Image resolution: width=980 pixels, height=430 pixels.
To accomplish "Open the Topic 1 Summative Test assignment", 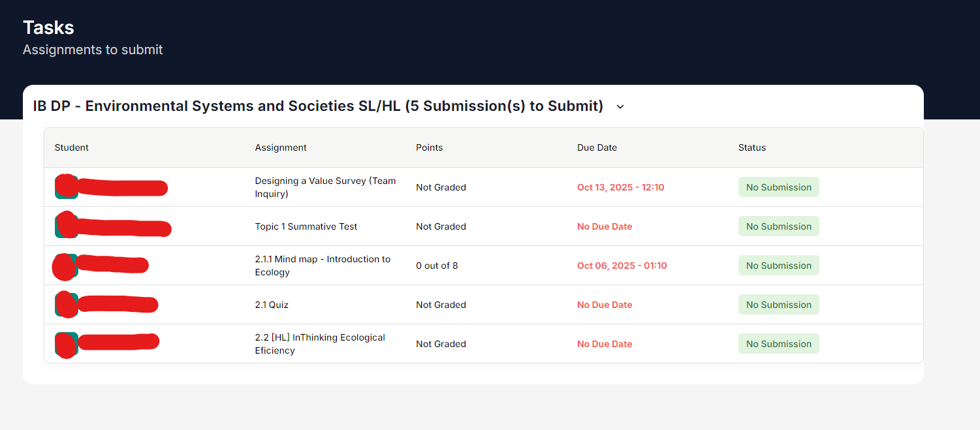I will click(306, 226).
